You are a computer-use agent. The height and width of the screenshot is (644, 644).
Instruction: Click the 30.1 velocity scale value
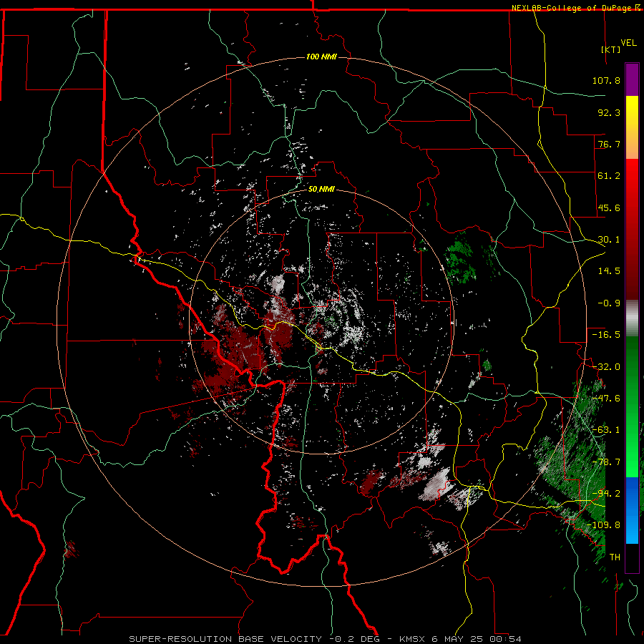click(x=609, y=240)
